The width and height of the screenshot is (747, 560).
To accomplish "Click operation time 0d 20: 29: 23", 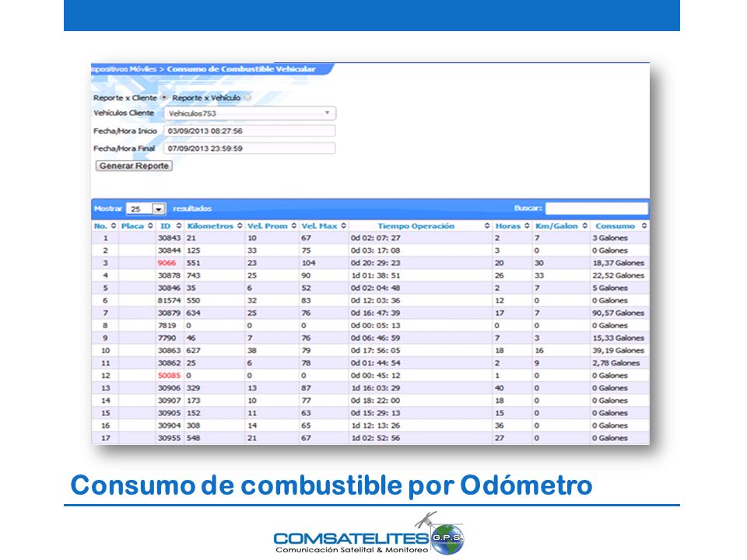I will [375, 263].
